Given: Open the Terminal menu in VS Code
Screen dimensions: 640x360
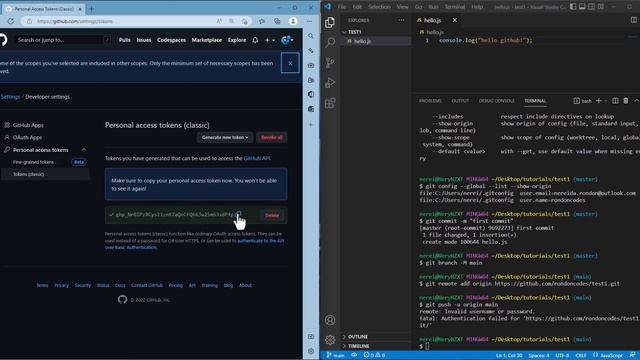Looking at the screenshot, I should pos(455,7).
